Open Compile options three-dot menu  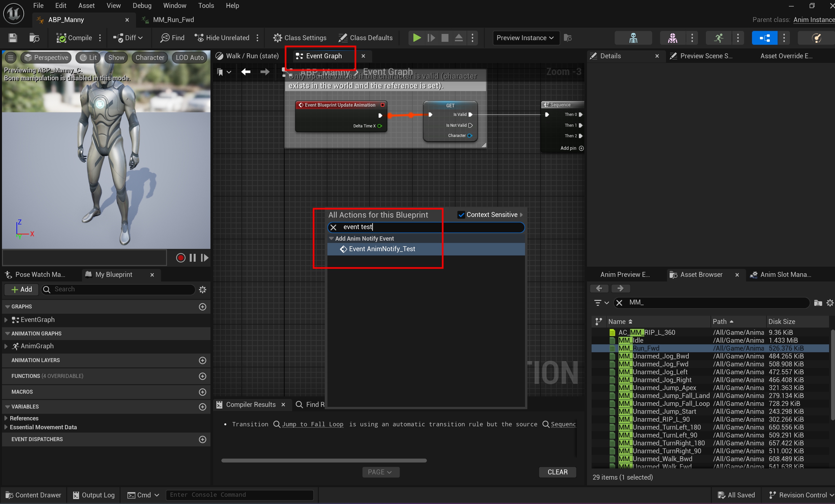[x=99, y=38]
